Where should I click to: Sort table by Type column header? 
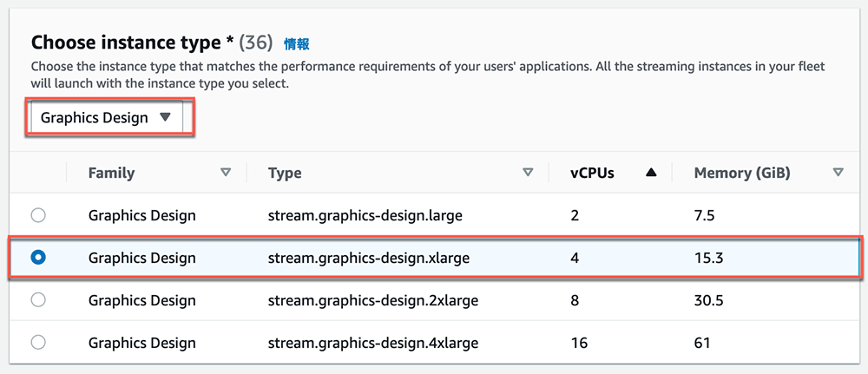285,174
